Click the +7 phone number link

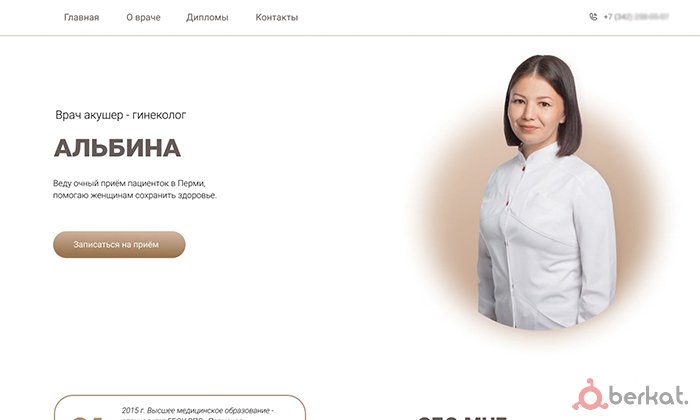pos(636,17)
